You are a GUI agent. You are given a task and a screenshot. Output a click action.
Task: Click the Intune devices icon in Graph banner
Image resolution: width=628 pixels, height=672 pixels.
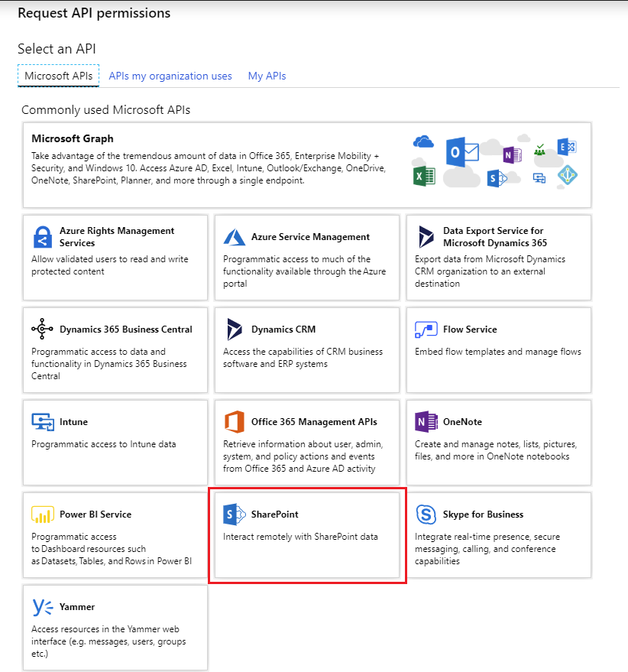click(x=539, y=178)
